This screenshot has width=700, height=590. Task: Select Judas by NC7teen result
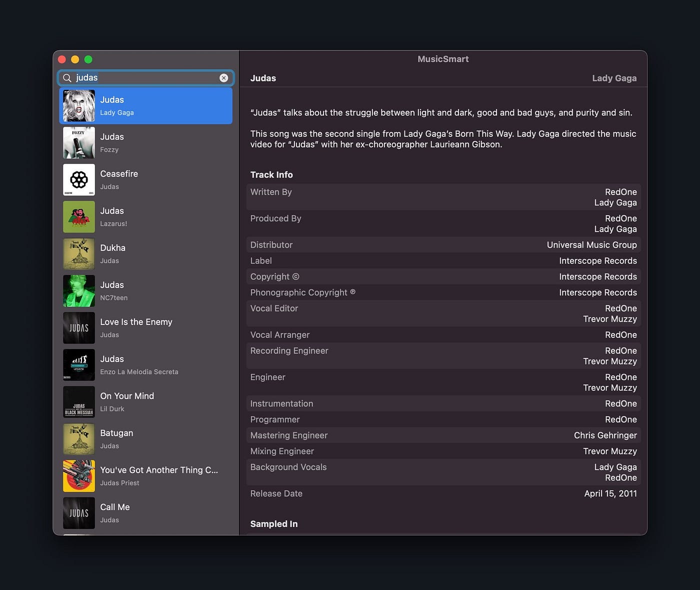pos(145,291)
